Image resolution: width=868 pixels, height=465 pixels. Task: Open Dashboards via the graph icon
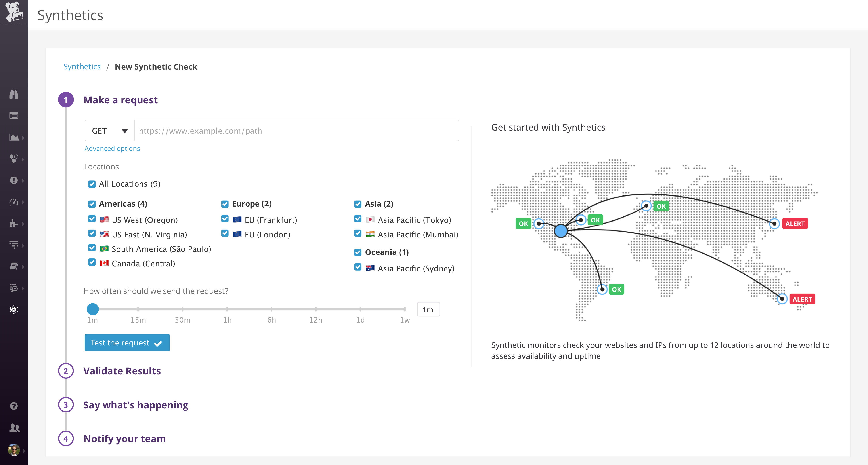pyautogui.click(x=14, y=137)
